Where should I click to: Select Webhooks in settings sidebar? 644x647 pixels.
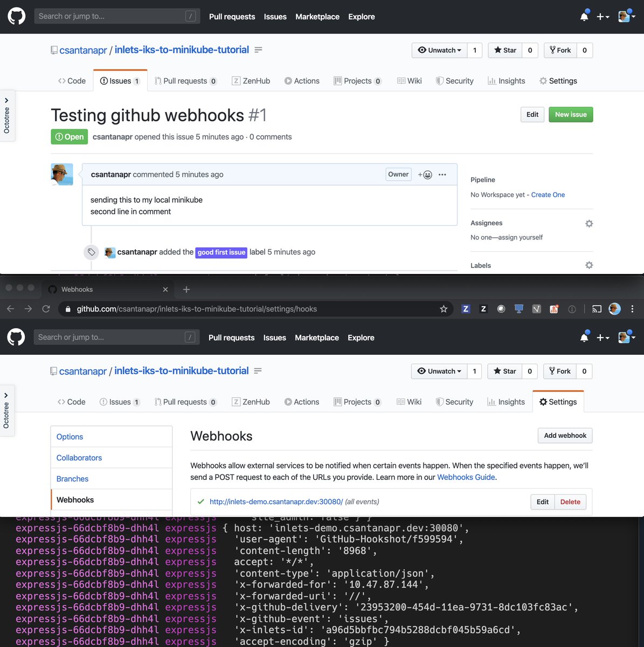pyautogui.click(x=112, y=500)
